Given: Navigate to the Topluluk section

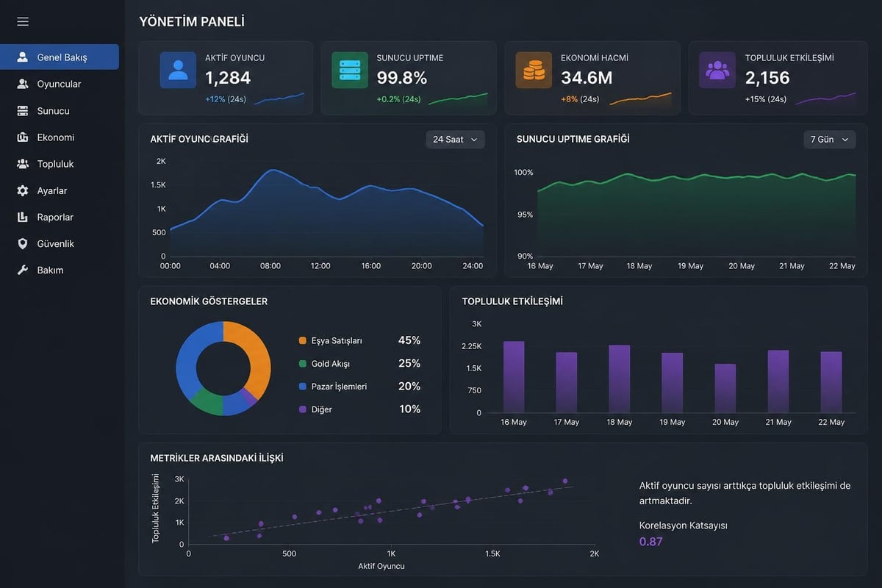Looking at the screenshot, I should [60, 164].
